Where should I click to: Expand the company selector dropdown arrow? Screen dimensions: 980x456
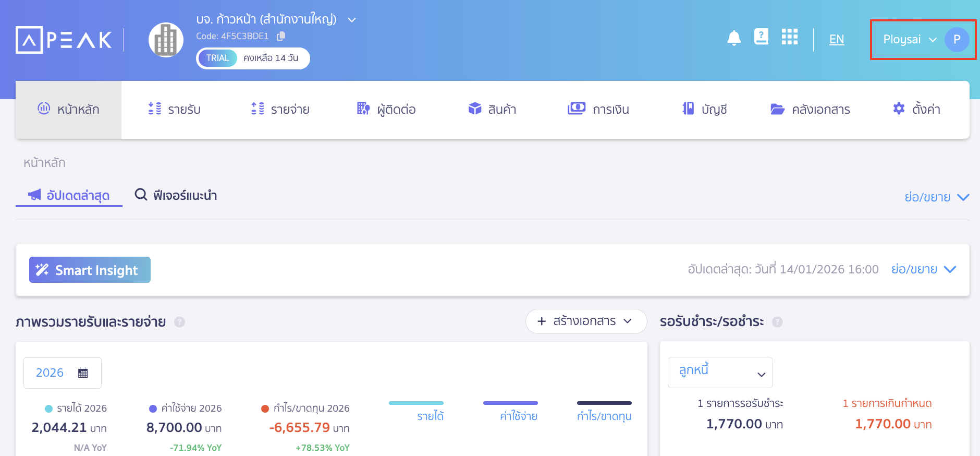pos(352,20)
